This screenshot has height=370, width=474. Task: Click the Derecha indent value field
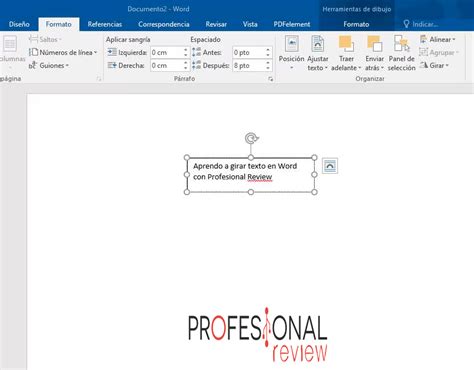click(x=166, y=65)
